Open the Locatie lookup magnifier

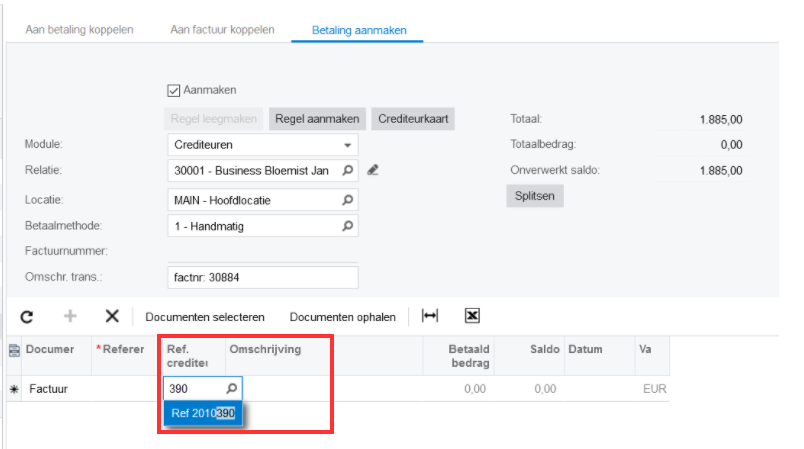[348, 199]
